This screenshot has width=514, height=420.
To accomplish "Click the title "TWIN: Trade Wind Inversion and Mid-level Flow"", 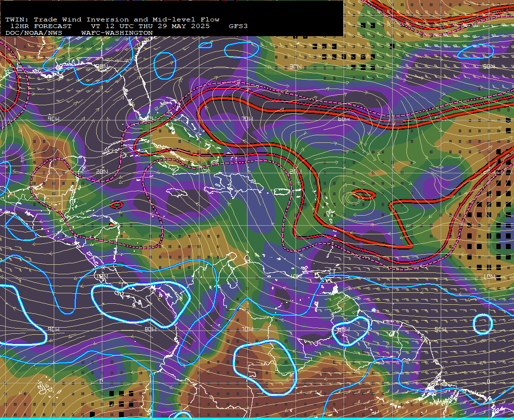I will point(112,20).
